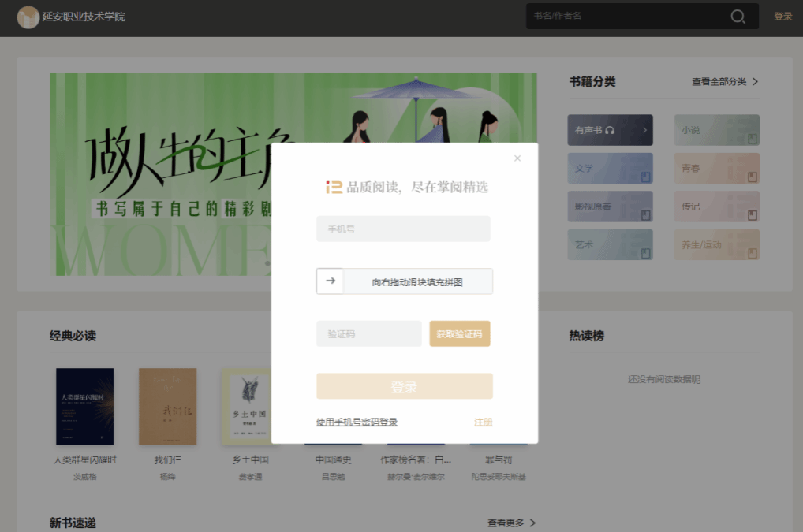The width and height of the screenshot is (803, 532).
Task: Click 登录 in the top header
Action: (x=782, y=17)
